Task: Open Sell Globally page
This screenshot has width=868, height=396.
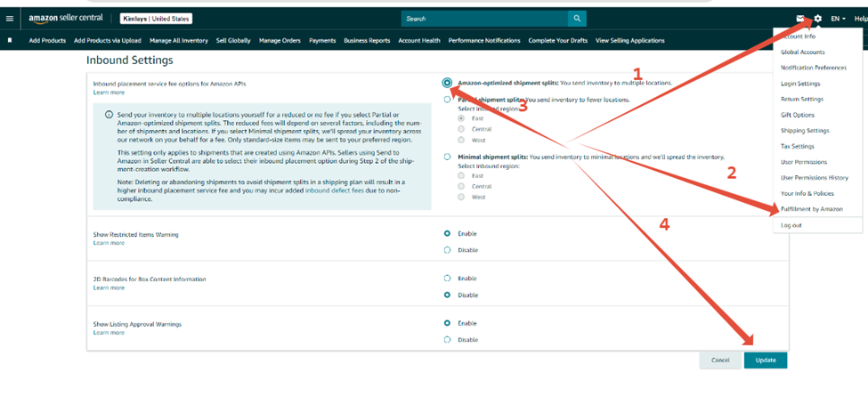Action: (x=233, y=40)
